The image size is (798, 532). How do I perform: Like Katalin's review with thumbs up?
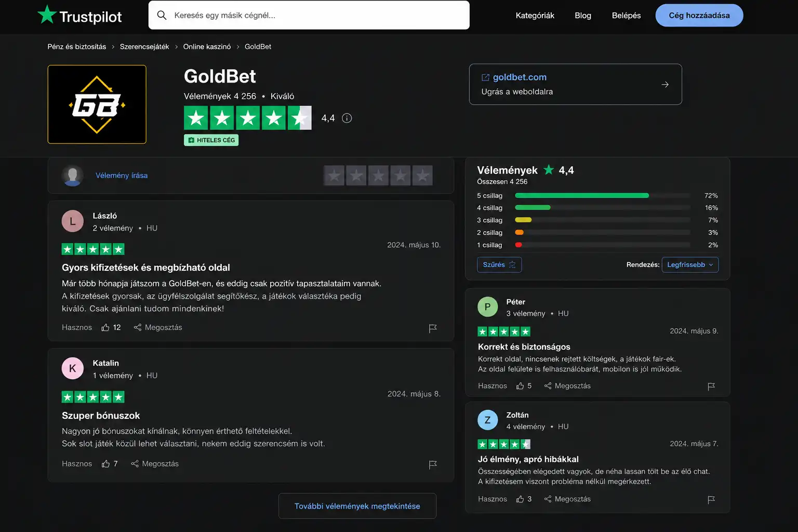click(x=105, y=464)
